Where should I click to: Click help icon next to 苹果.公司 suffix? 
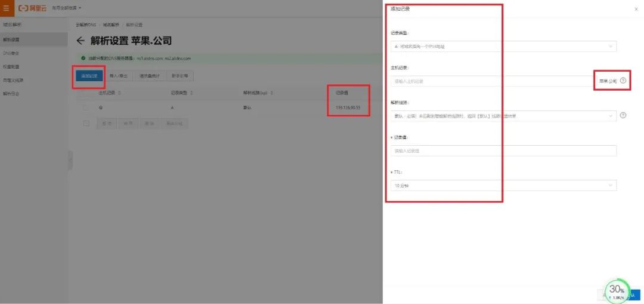pos(623,81)
